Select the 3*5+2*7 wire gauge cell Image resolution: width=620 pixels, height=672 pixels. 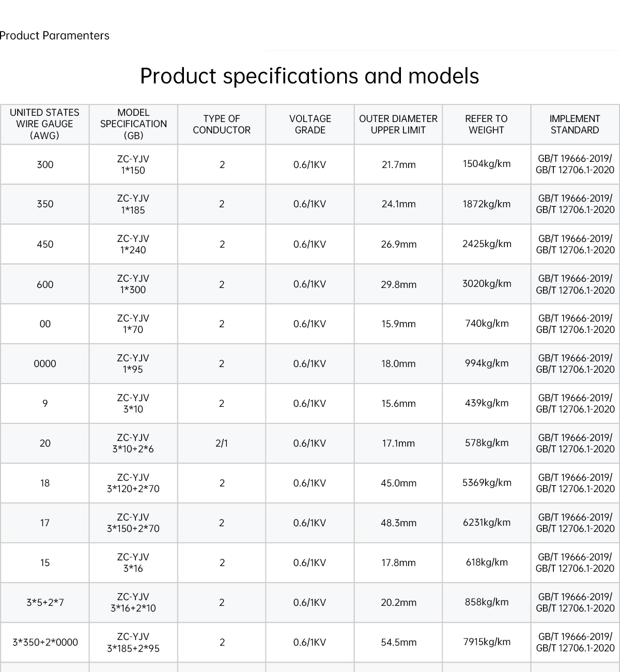coord(45,602)
